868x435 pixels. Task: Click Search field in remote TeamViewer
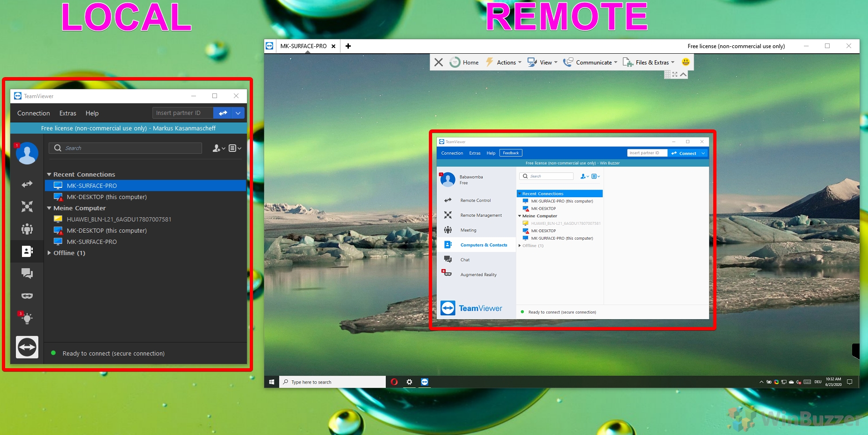tap(546, 176)
